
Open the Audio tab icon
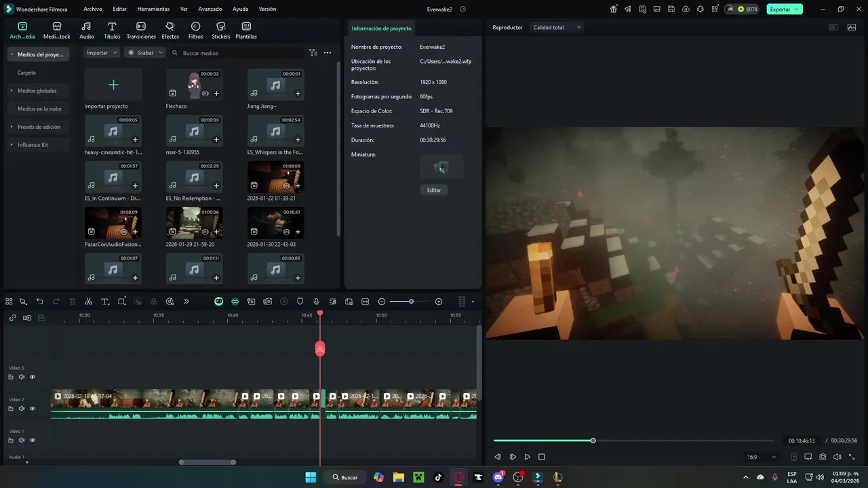click(87, 30)
